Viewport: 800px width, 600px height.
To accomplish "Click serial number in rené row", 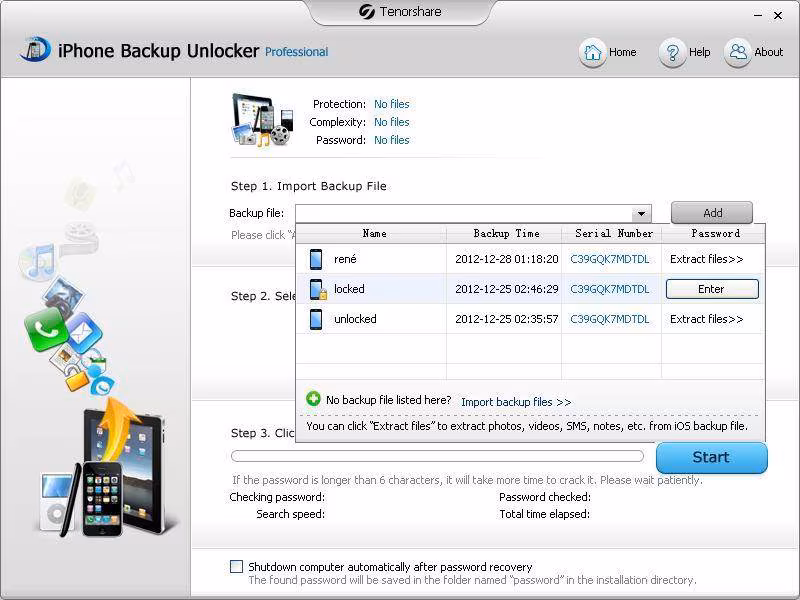I will click(x=610, y=259).
